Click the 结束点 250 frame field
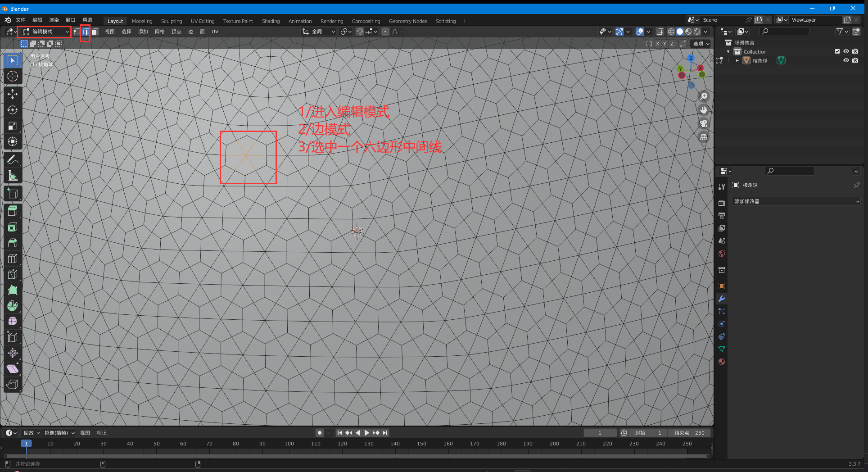 689,433
